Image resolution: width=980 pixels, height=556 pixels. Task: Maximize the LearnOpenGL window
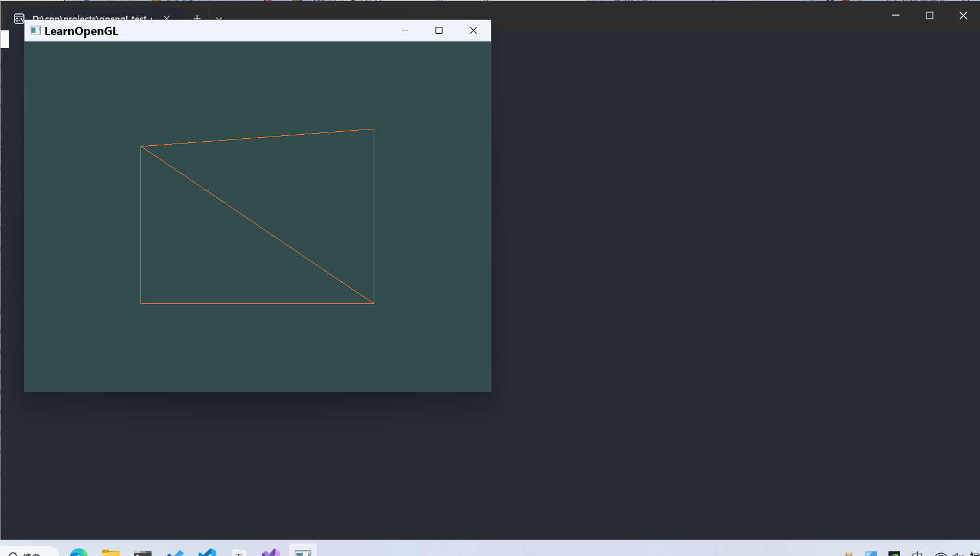[439, 30]
